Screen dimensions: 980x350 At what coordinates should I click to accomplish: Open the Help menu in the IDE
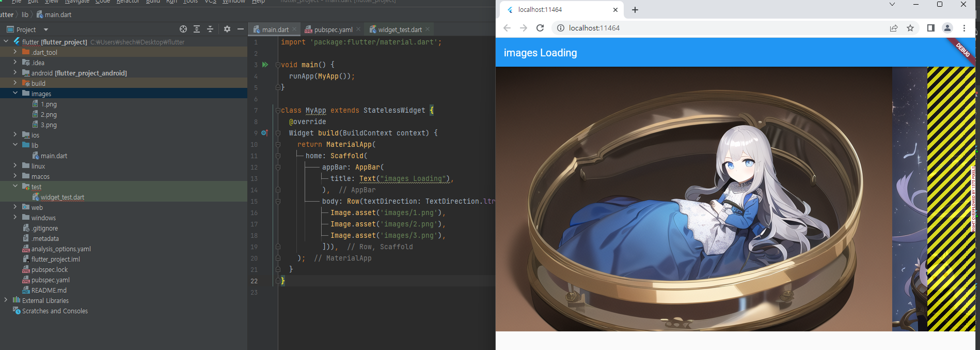[258, 2]
